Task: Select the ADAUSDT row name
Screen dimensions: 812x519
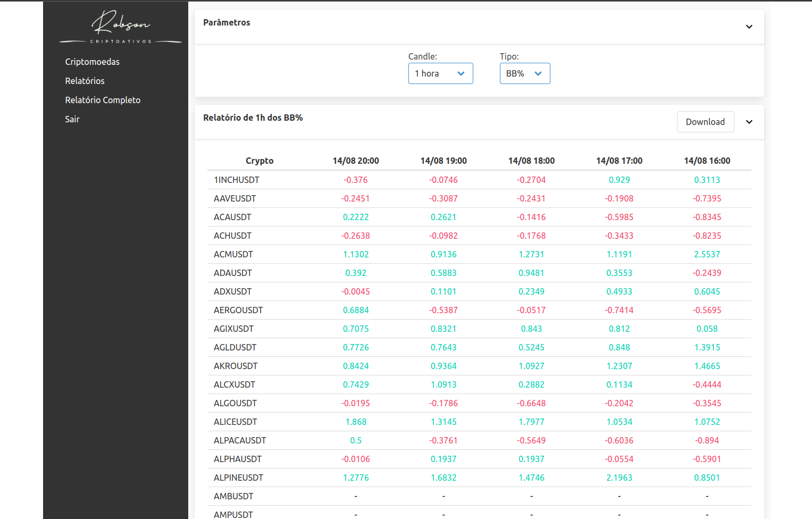Action: [x=233, y=273]
